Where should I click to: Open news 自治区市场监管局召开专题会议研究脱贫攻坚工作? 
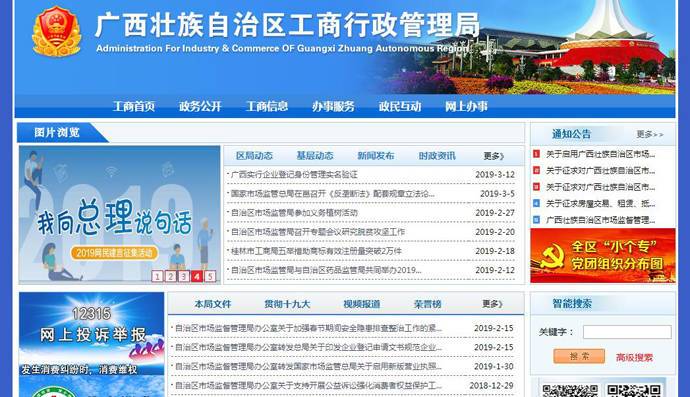pyautogui.click(x=318, y=232)
